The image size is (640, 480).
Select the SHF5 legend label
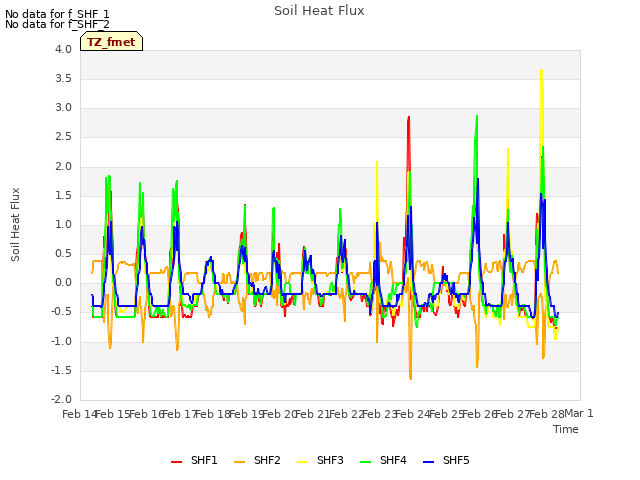tap(456, 460)
